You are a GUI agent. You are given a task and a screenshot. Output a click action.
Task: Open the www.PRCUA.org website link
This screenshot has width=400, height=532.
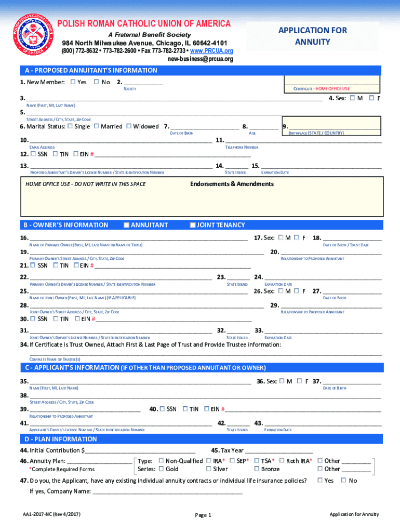pos(211,51)
